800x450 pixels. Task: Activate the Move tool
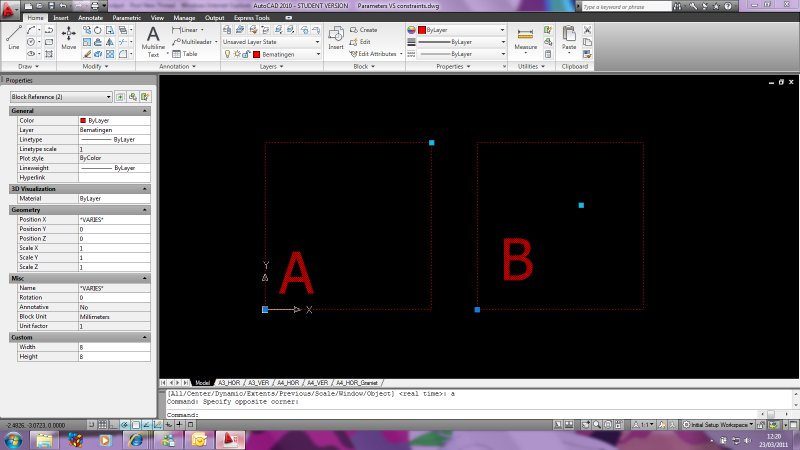click(x=68, y=38)
